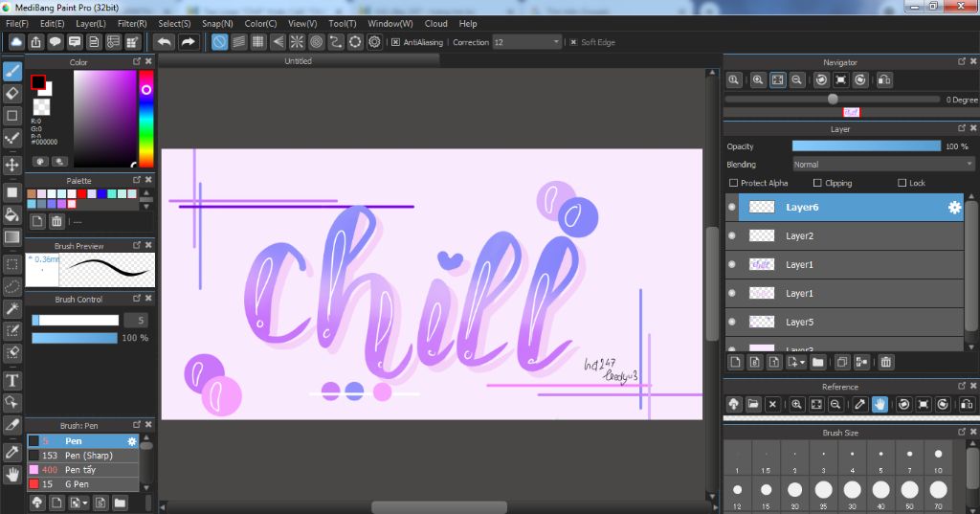Click the red swatch in Palette

(81, 194)
